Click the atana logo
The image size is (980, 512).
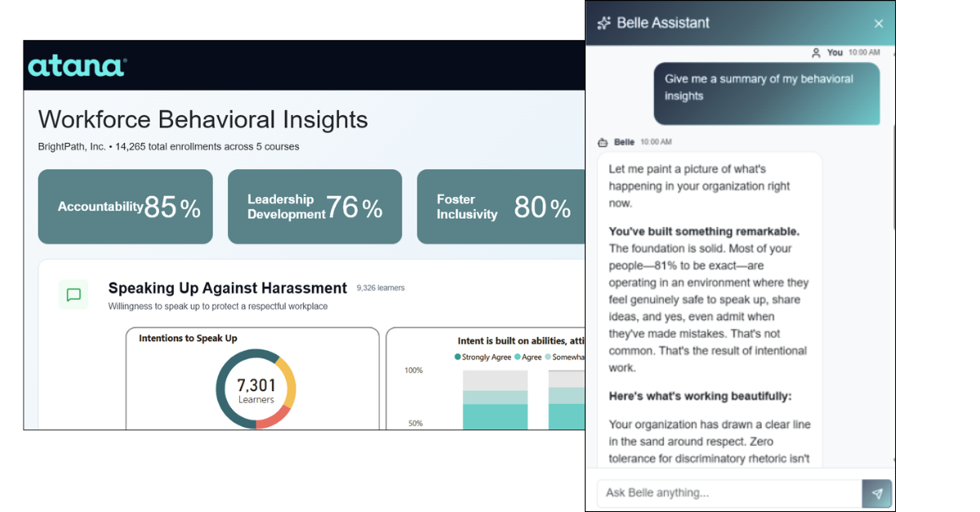tap(77, 66)
